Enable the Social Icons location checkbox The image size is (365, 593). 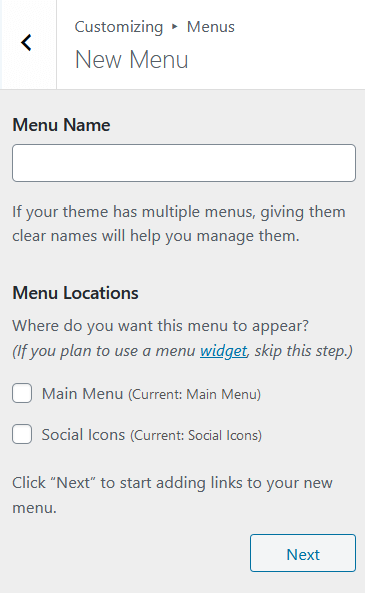point(22,434)
